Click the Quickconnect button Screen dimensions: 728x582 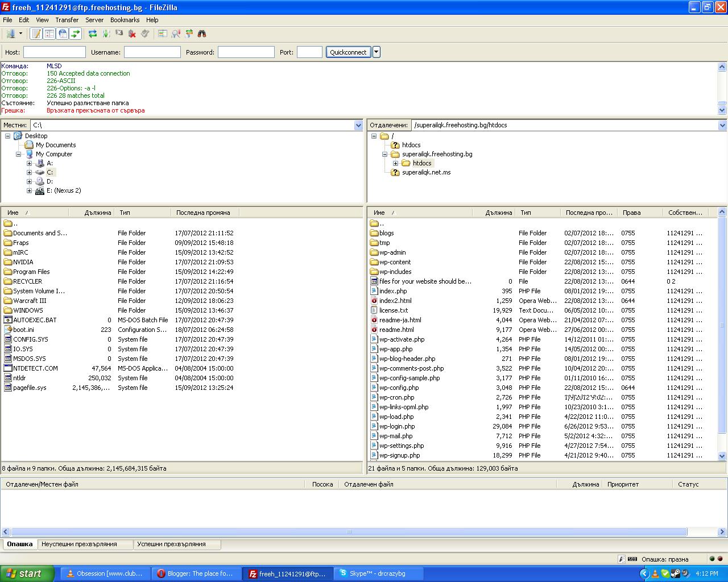tap(348, 52)
